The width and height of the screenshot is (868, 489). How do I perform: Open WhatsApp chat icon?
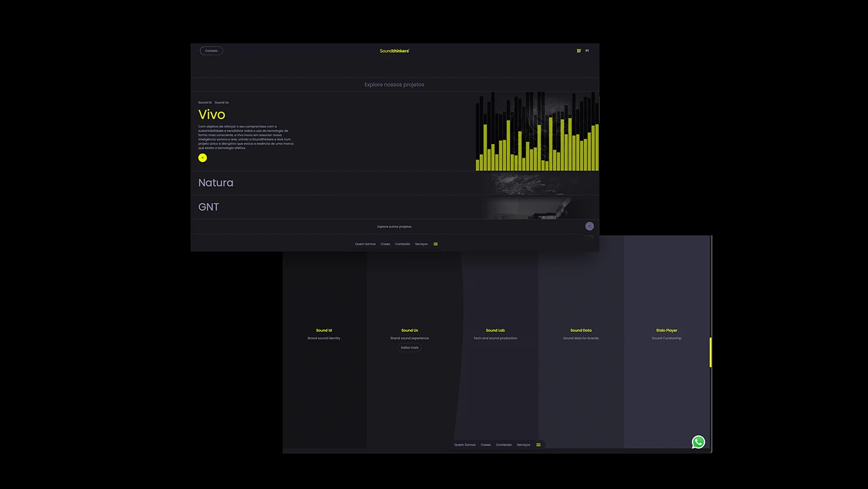click(x=698, y=442)
